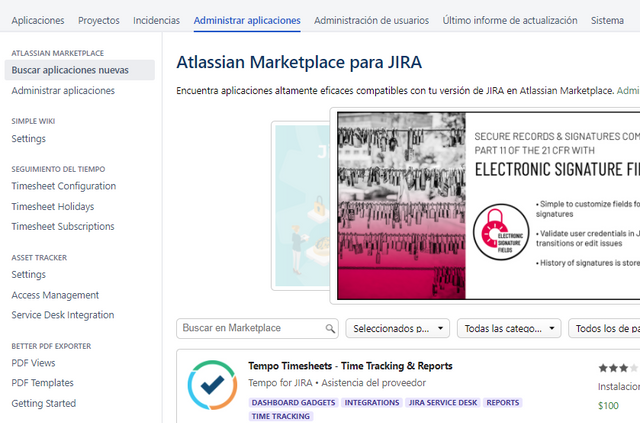Open Service Desk Integration link
The width and height of the screenshot is (640, 423).
[x=63, y=315]
